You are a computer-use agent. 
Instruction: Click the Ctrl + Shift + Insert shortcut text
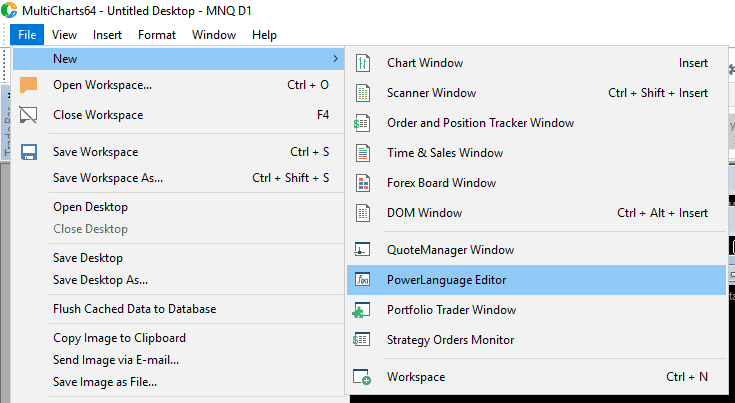(x=658, y=93)
